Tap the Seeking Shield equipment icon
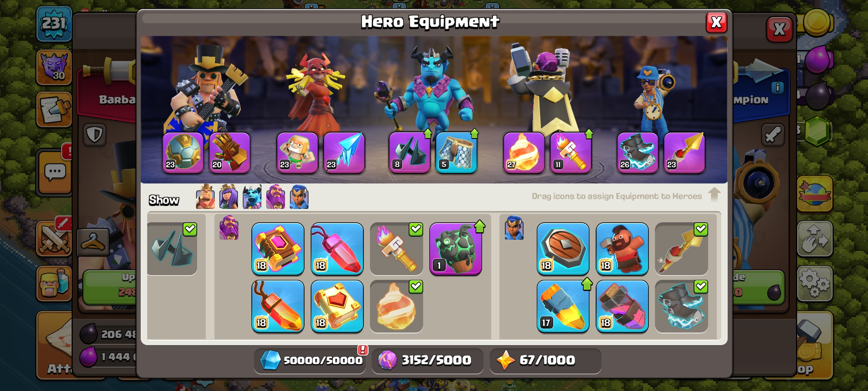 pyautogui.click(x=563, y=249)
